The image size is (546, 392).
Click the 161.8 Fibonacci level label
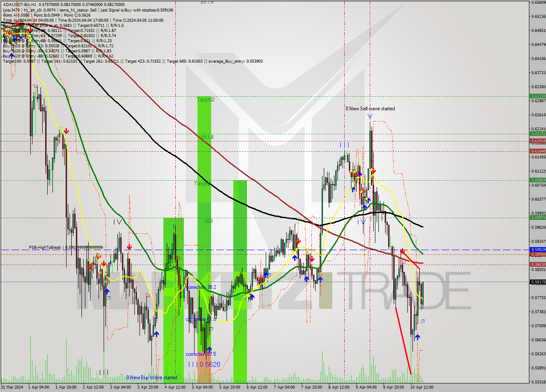(x=207, y=137)
